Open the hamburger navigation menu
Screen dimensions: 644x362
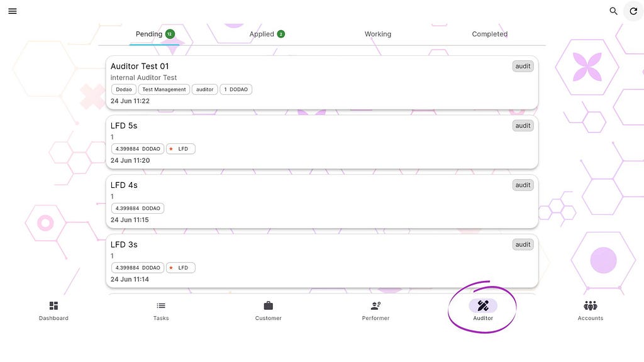(x=13, y=11)
